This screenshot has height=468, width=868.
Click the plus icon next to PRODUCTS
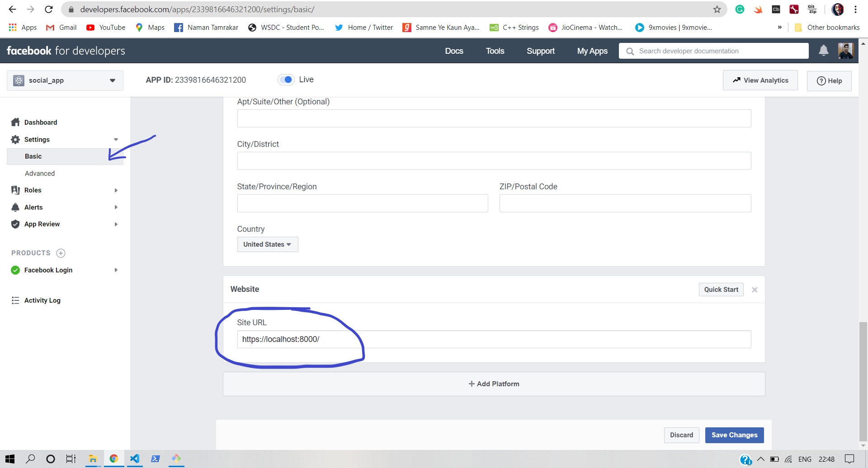coord(61,253)
